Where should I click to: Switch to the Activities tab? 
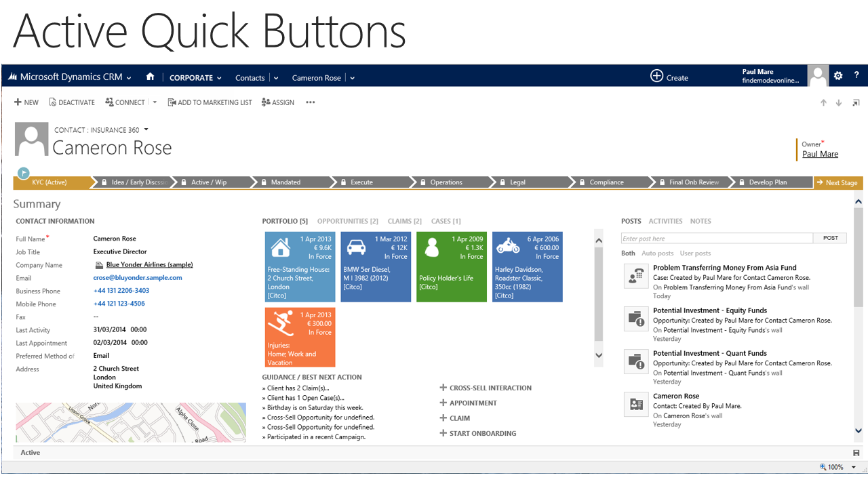(x=665, y=221)
